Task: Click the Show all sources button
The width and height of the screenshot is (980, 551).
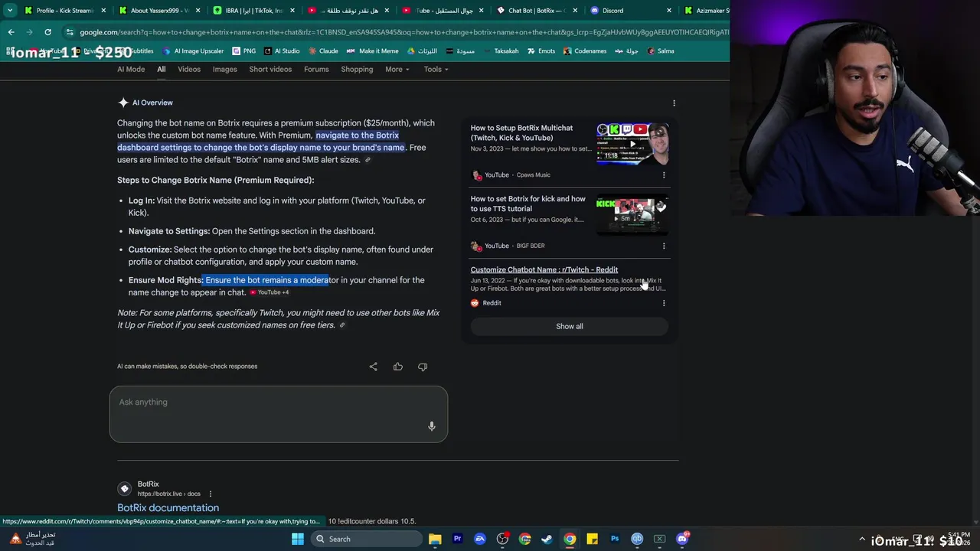Action: (570, 326)
